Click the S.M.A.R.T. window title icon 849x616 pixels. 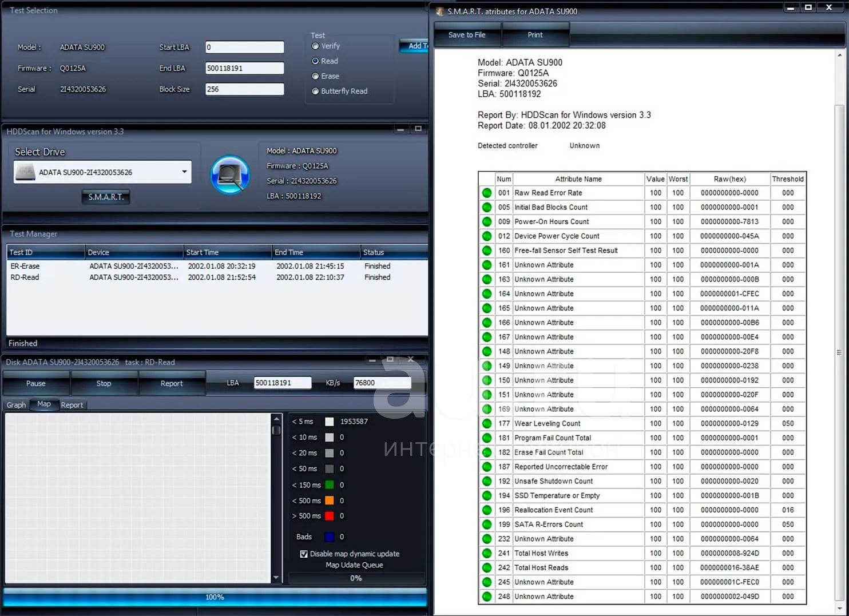coord(440,11)
